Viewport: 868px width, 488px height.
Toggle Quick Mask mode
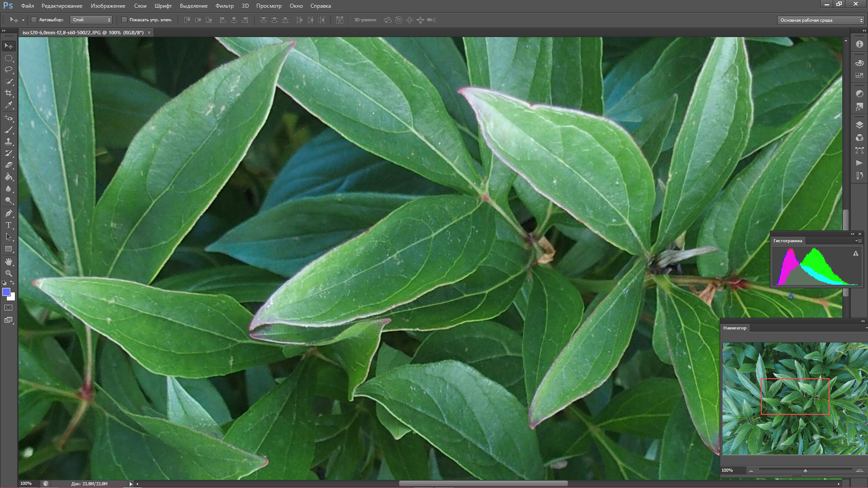tap(9, 308)
